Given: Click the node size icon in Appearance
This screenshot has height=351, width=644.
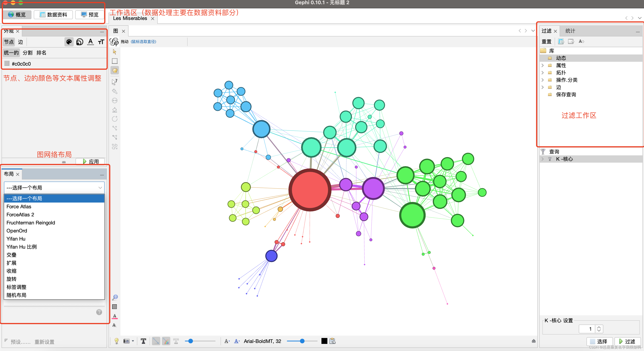Looking at the screenshot, I should [x=80, y=42].
